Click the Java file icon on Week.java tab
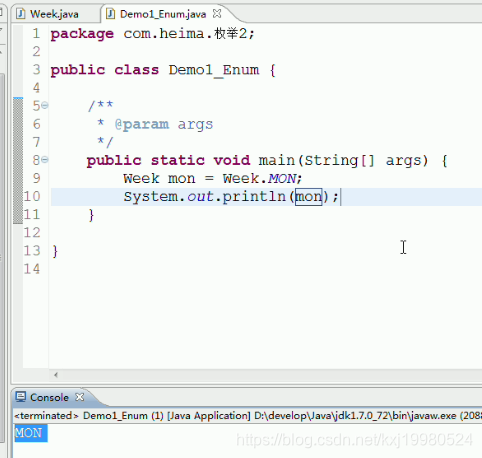The height and width of the screenshot is (458, 482). (21, 14)
